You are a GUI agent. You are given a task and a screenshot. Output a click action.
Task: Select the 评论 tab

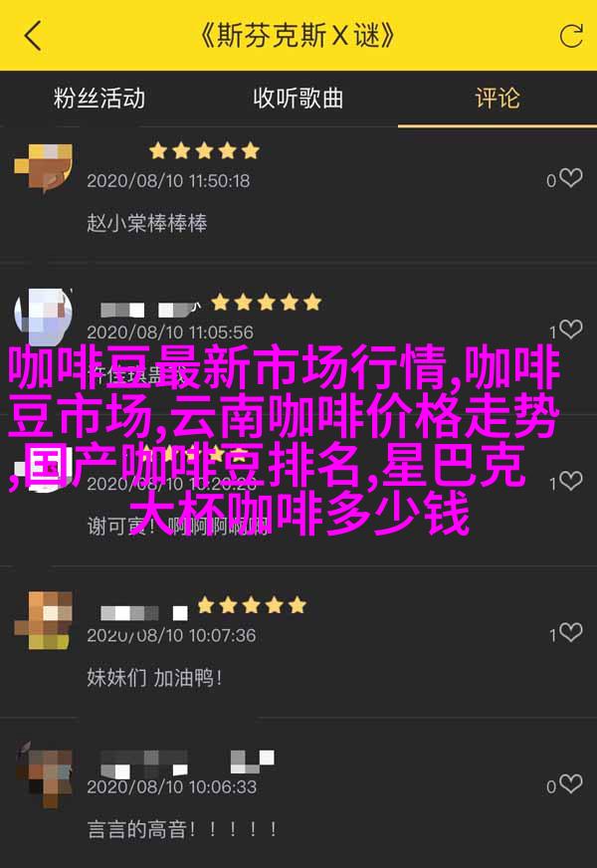(497, 98)
